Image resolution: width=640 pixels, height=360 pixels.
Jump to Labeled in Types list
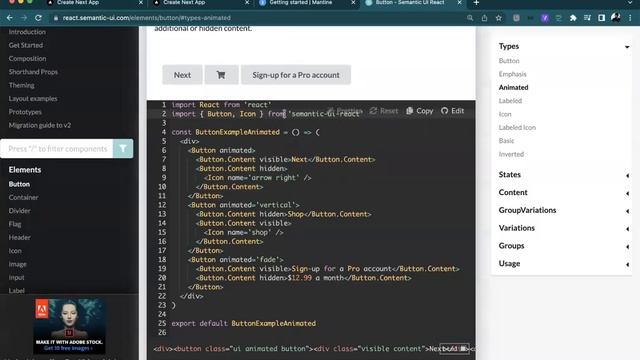510,100
